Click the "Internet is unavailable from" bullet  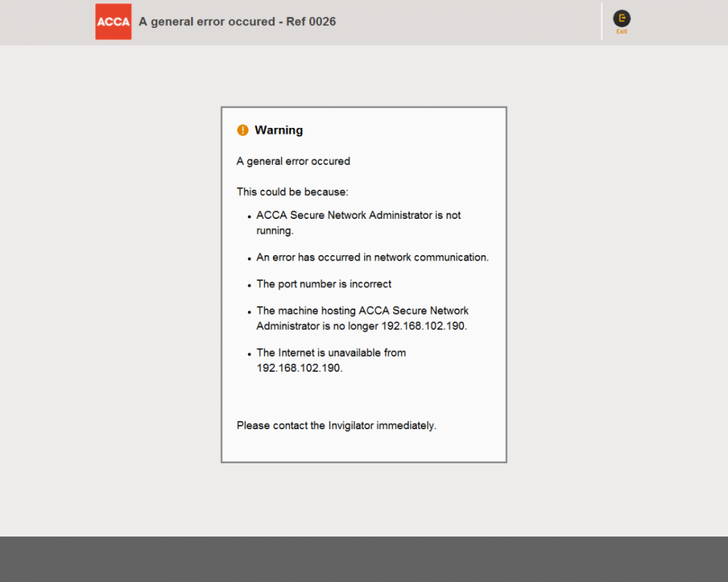(331, 352)
